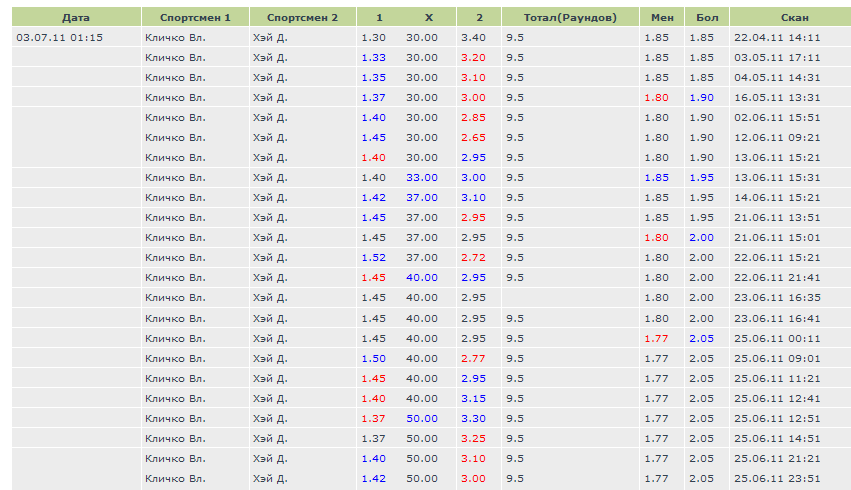Click the Бол column header
Image resolution: width=851 pixels, height=490 pixels.
coord(707,17)
